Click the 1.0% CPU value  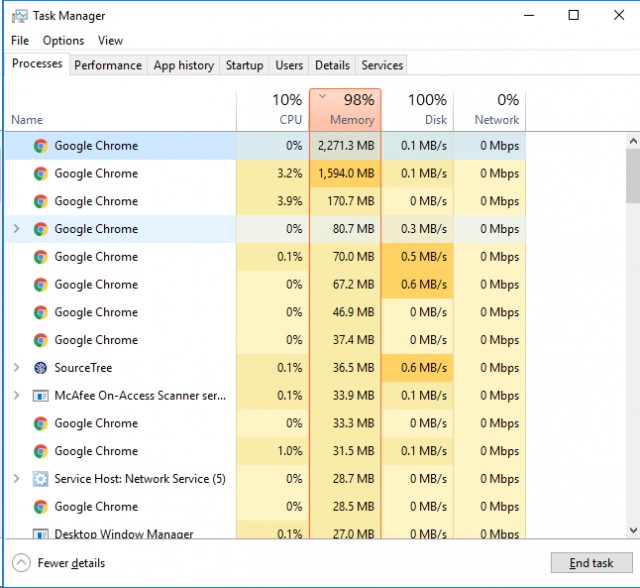290,451
